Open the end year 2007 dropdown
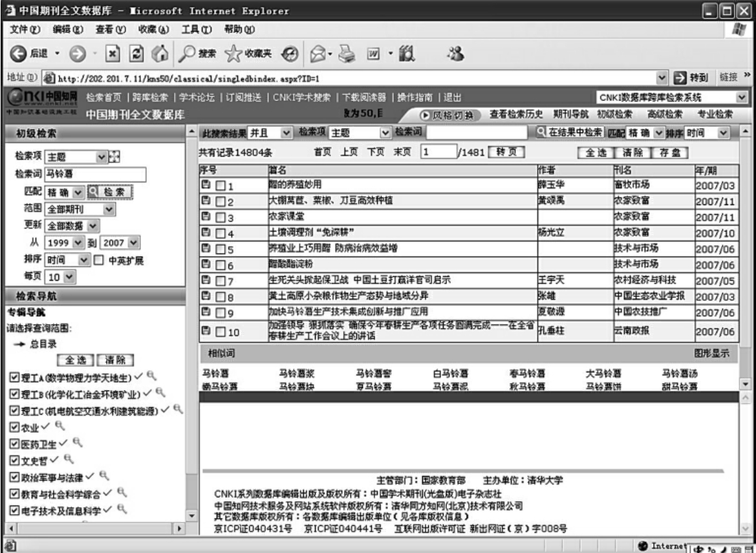Screen dimensions: 756x553 click(x=120, y=243)
